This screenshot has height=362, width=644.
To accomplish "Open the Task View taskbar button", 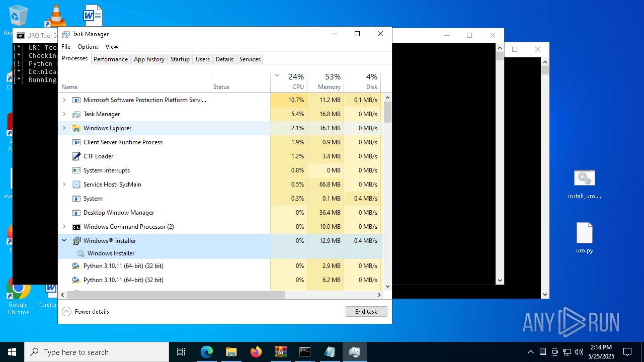I will click(181, 352).
